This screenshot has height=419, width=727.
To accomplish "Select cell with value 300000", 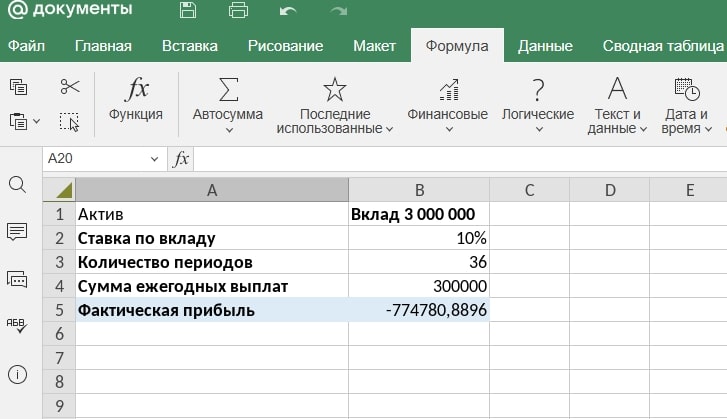I will (419, 286).
